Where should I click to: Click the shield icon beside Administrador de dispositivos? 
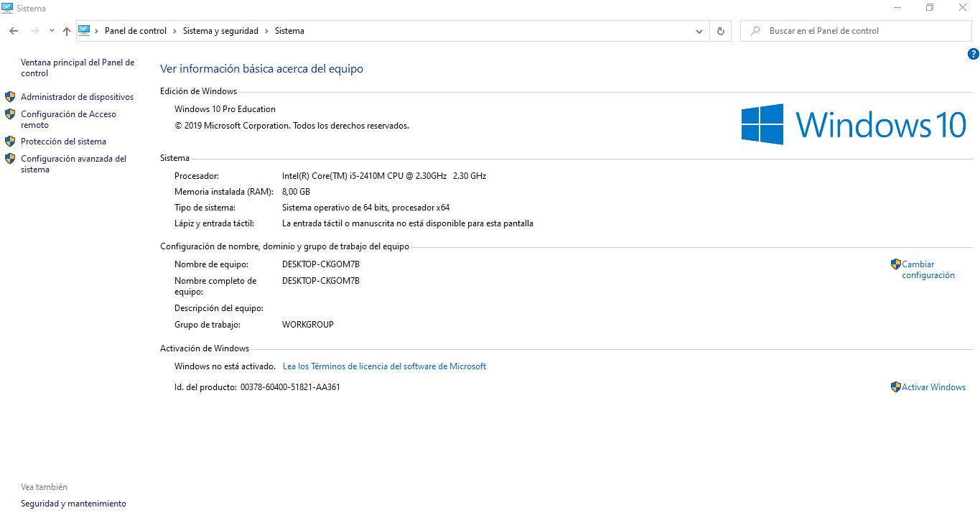[10, 97]
